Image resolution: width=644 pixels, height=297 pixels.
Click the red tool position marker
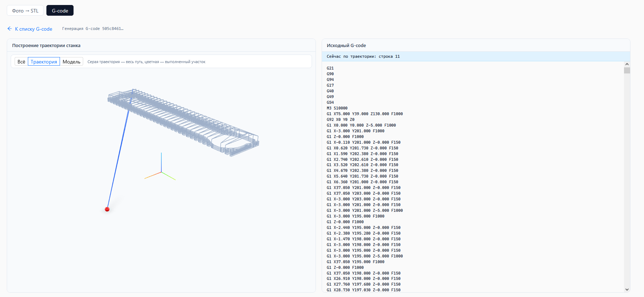[x=107, y=209]
